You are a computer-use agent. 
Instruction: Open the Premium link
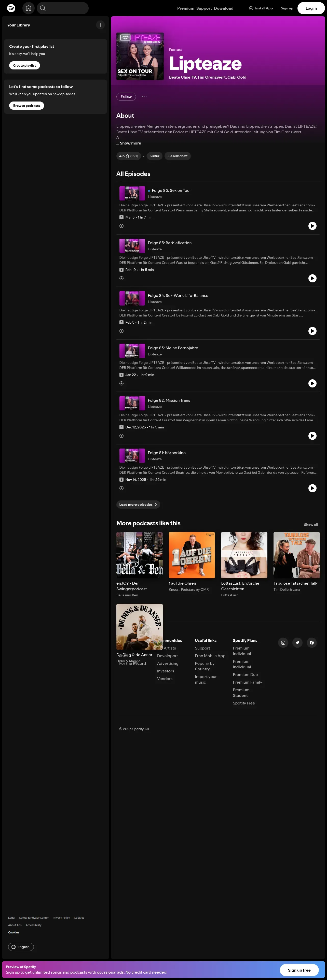click(186, 8)
